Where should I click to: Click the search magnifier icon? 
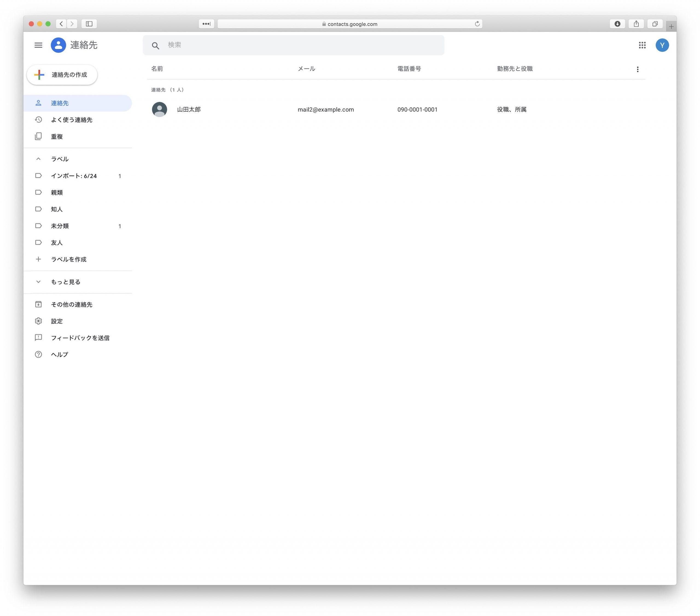pos(156,46)
